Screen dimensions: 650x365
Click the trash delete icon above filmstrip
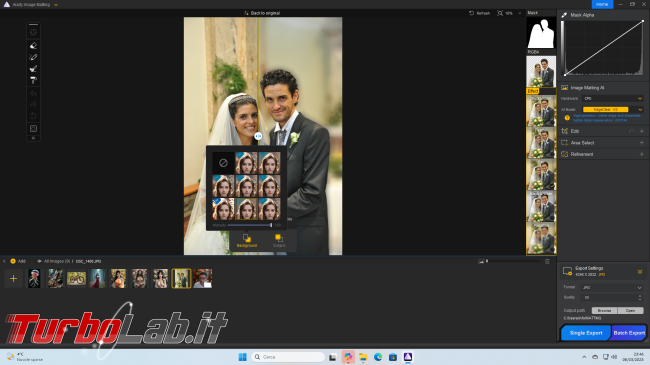[x=547, y=261]
